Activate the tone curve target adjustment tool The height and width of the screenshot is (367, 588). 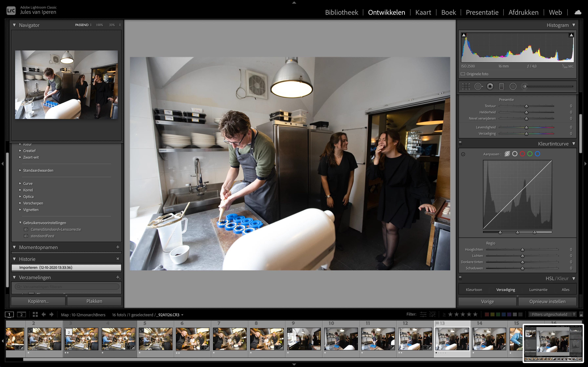coord(463,154)
